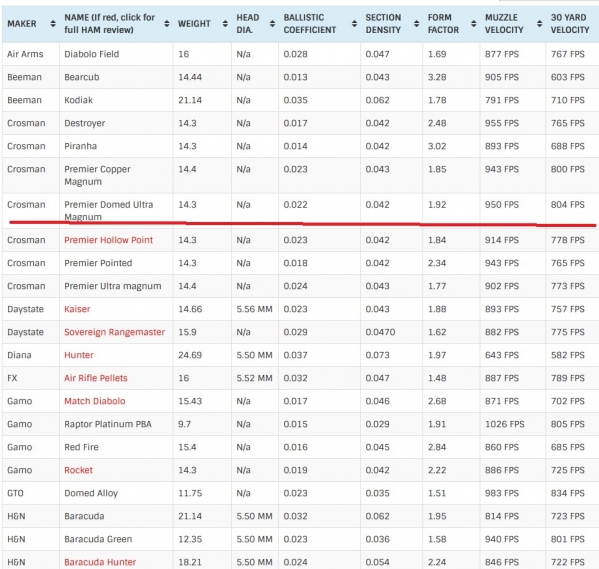Open Gamo Match Diabolo review link
The image size is (599, 569).
coord(95,401)
